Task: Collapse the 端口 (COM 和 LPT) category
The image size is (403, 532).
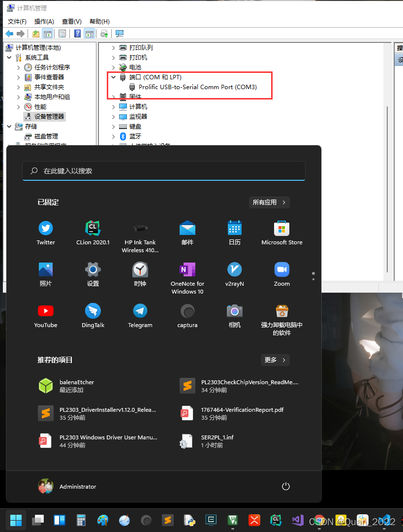Action: [x=114, y=77]
